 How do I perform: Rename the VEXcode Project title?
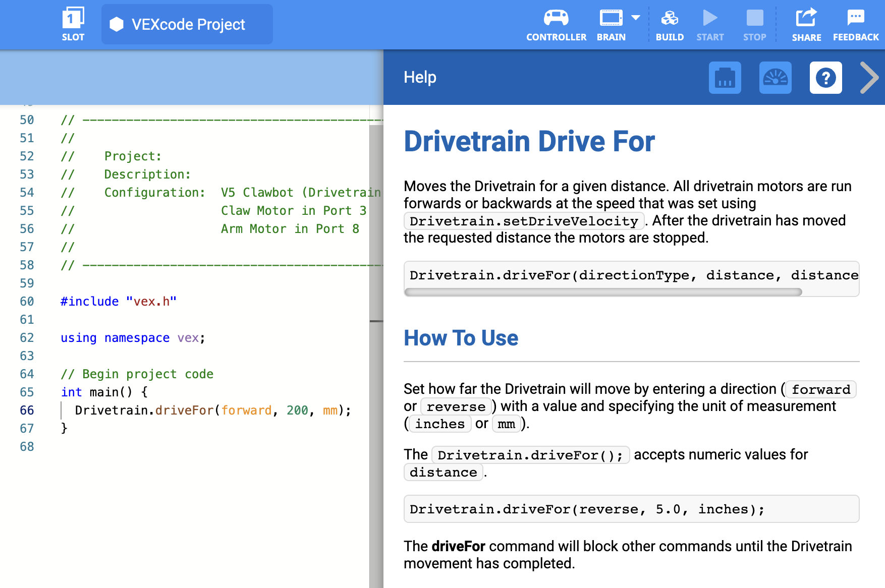[x=188, y=24]
